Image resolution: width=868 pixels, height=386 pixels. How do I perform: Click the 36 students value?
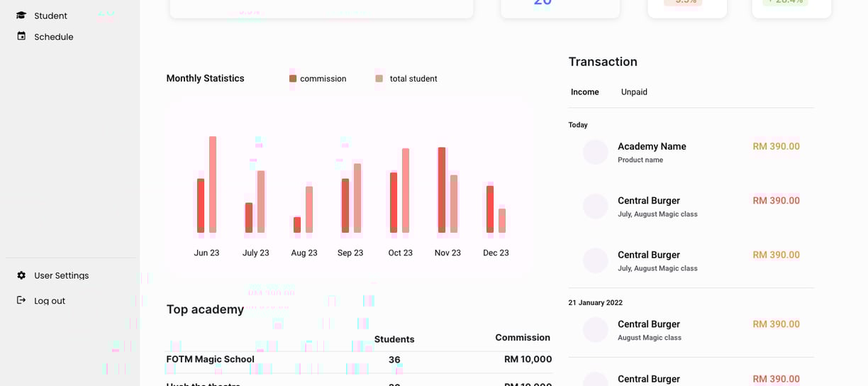coord(394,360)
